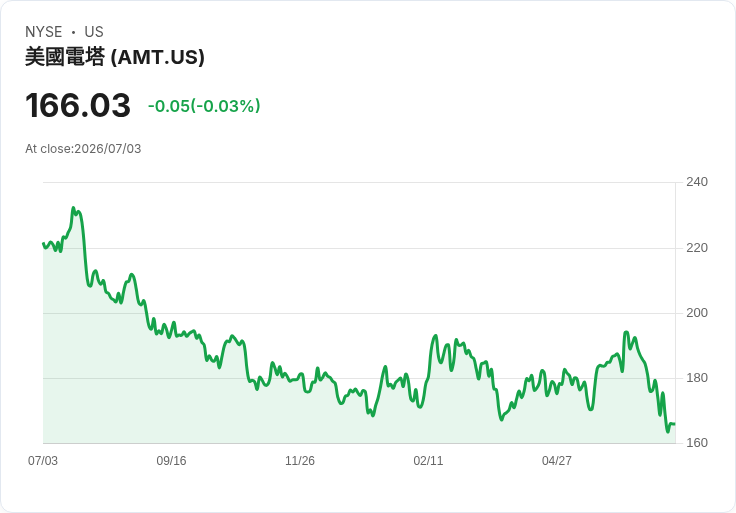Click the current price 166.03
This screenshot has width=736, height=513.
[x=78, y=105]
